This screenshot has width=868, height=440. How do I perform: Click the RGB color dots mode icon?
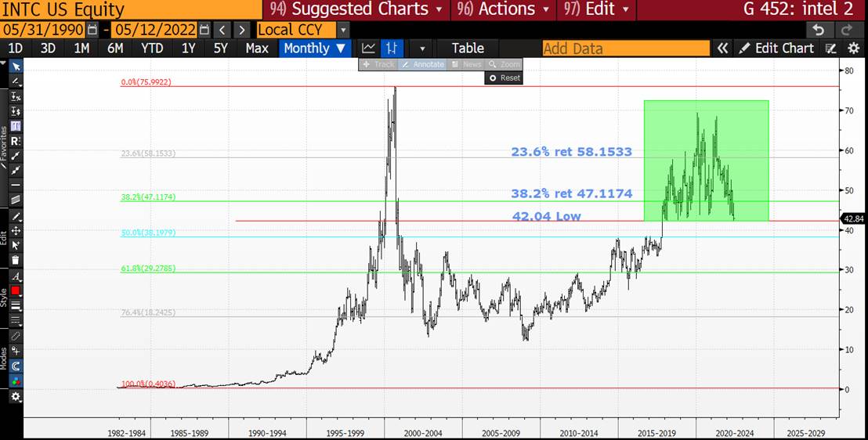point(16,380)
